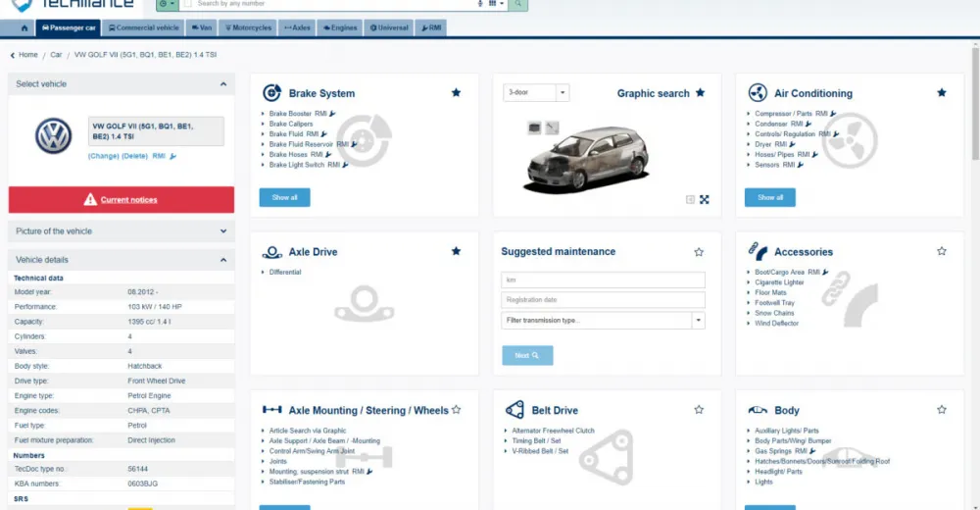Screen dimensions: 980x510
Task: Open the barcode options dropdown in search bar
Action: (496, 4)
